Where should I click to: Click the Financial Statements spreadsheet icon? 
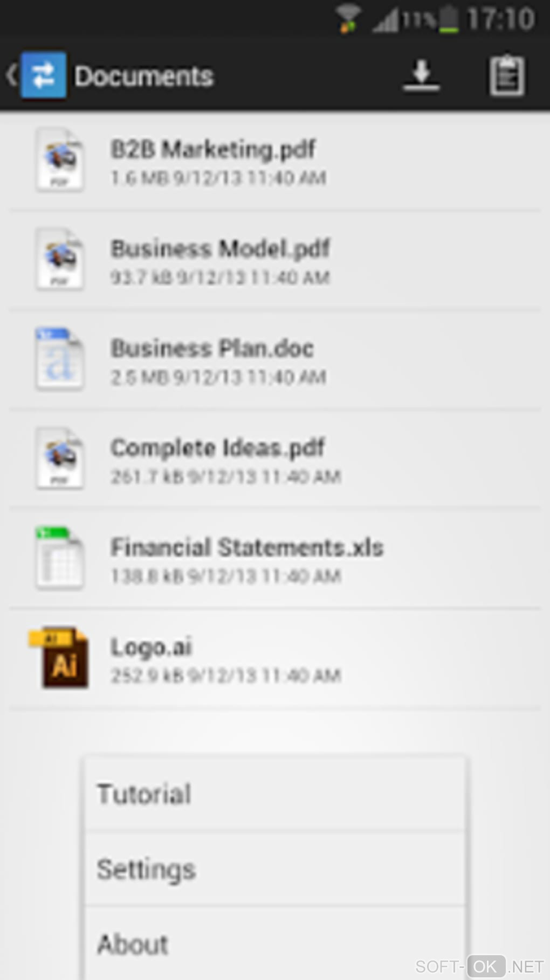[59, 558]
